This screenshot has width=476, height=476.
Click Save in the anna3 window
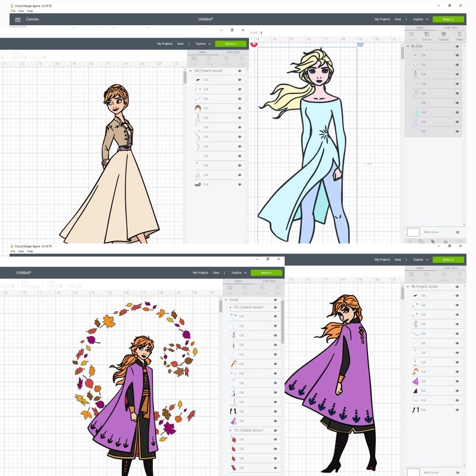[180, 44]
